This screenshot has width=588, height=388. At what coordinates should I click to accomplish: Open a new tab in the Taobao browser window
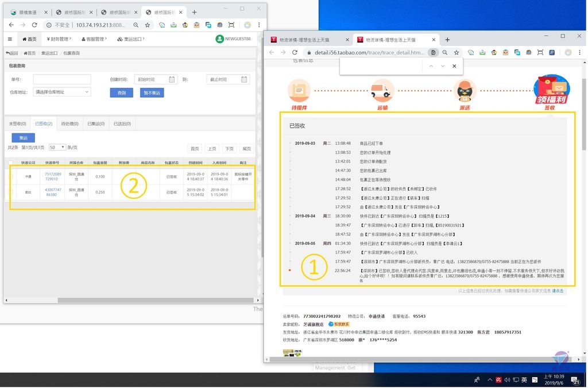point(447,40)
